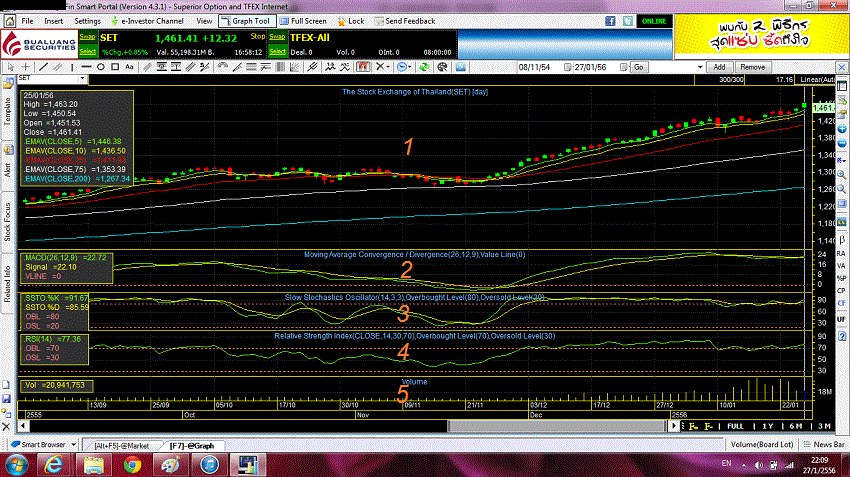Select the horizontal line tool

[x=86, y=67]
